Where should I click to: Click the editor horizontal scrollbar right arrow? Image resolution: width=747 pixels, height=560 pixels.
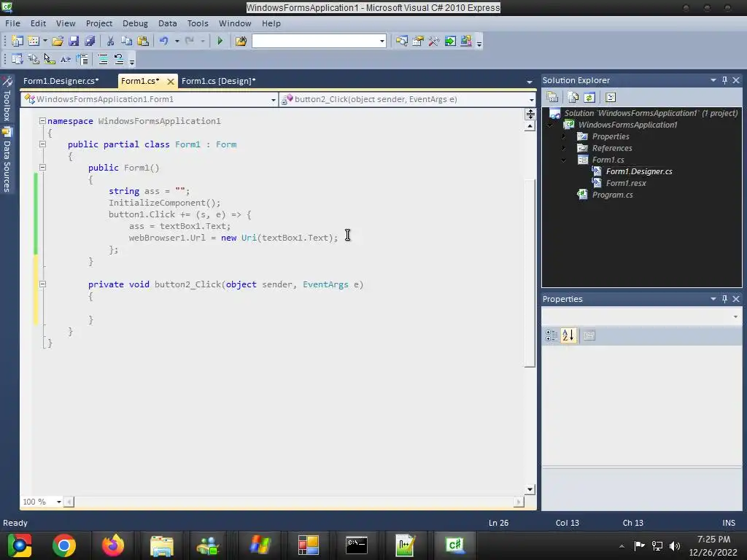(519, 502)
